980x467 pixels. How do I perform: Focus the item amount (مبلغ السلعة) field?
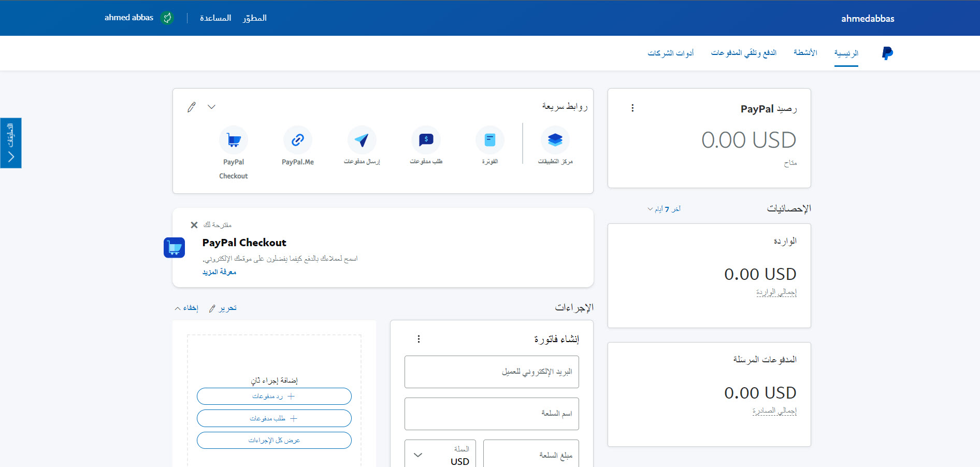coord(531,454)
